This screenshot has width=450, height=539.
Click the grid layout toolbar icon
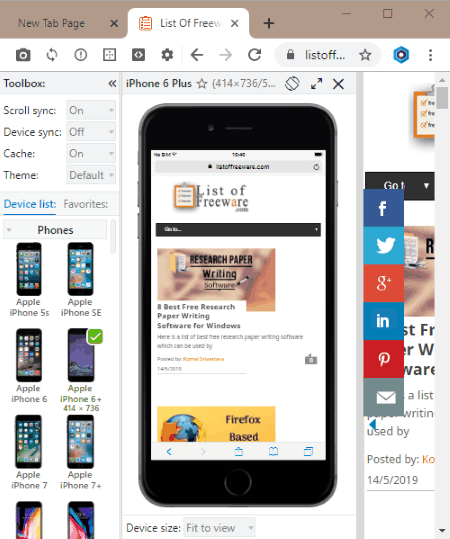click(109, 55)
